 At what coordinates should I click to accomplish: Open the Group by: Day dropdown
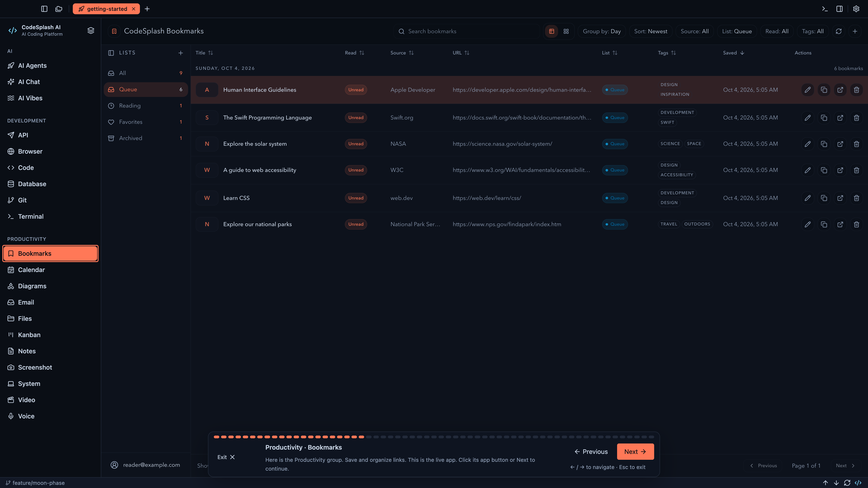point(601,31)
